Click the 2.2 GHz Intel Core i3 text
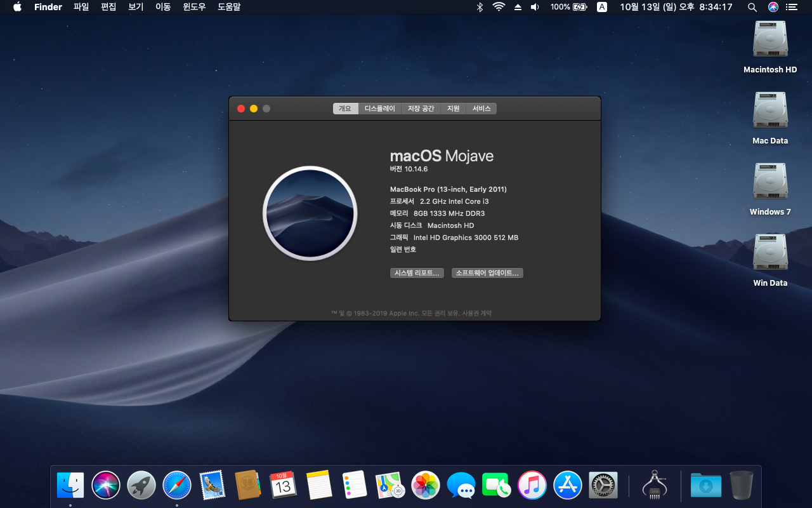812x508 pixels. coord(454,201)
